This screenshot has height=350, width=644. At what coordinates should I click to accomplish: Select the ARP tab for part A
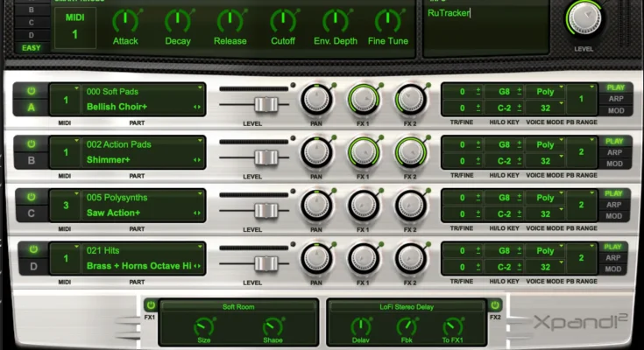pos(614,100)
